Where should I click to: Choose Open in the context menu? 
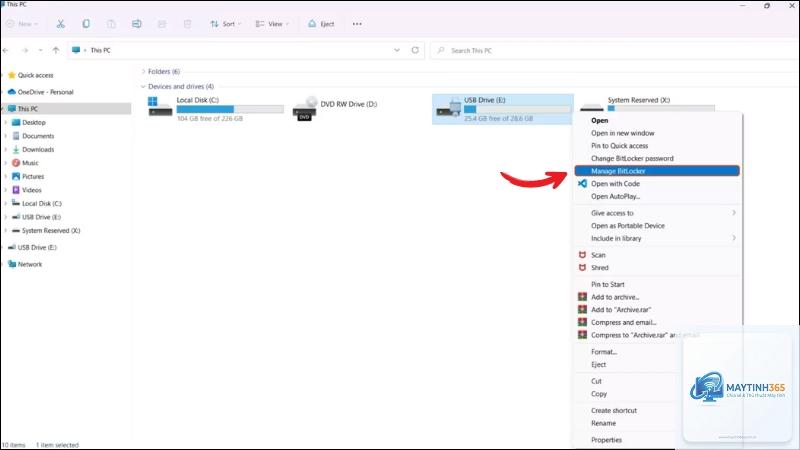click(599, 120)
